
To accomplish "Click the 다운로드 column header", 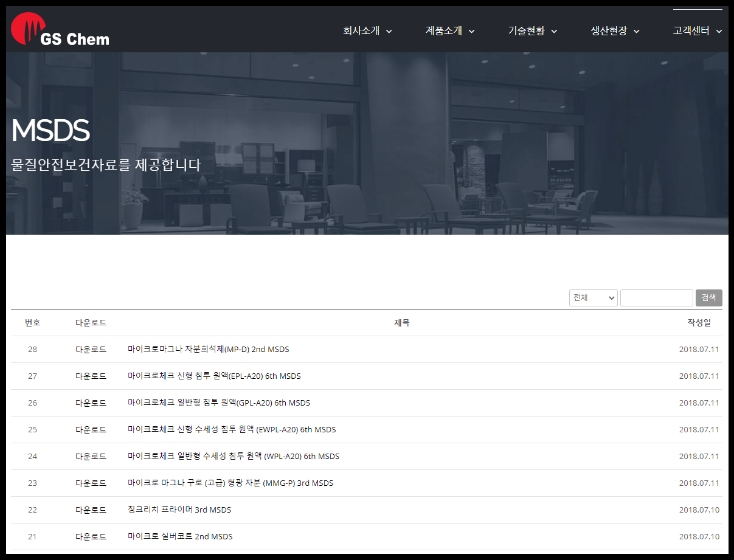I will [x=91, y=323].
